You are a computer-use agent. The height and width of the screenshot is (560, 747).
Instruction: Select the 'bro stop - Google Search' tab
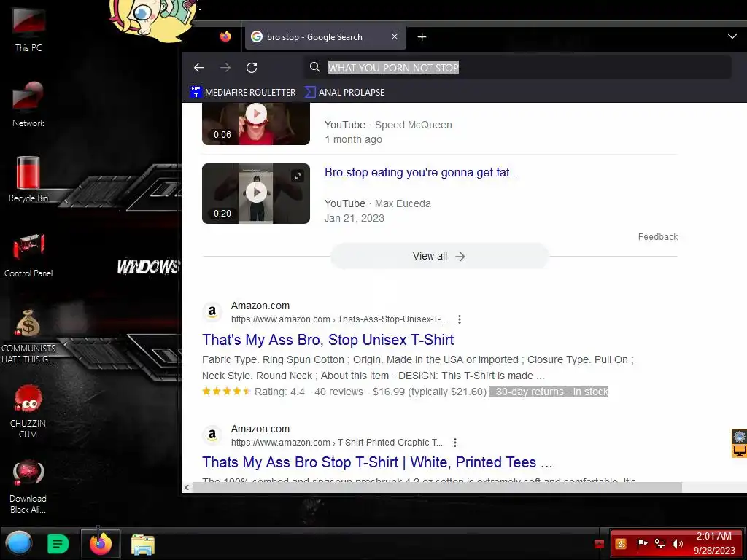pos(325,36)
